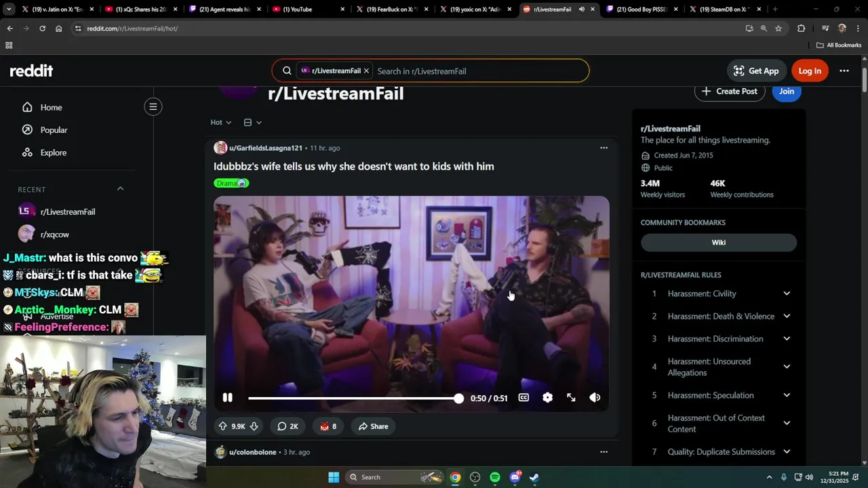Open the 2K comments
The height and width of the screenshot is (488, 868).
coord(288,426)
